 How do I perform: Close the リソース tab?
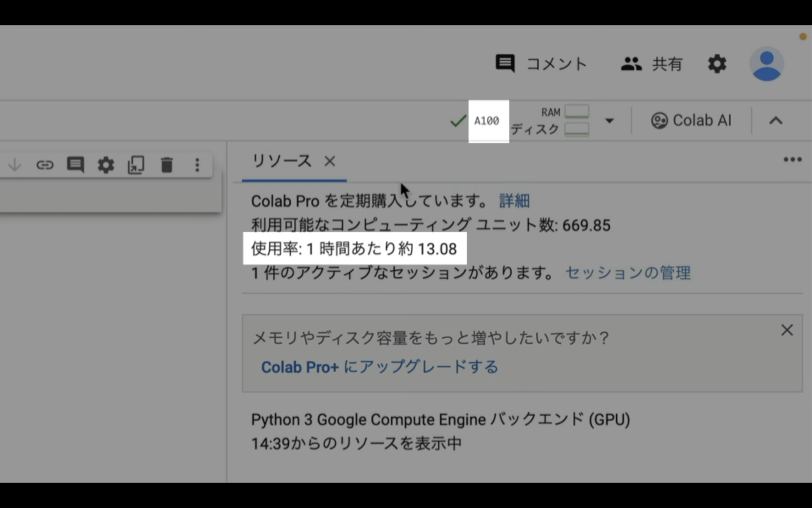pos(330,161)
